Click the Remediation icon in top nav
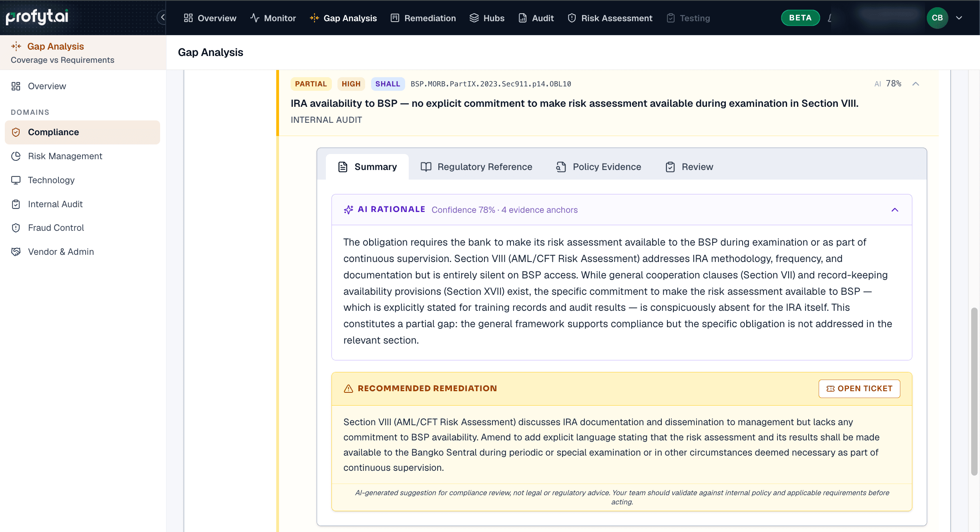This screenshot has height=532, width=980. coord(395,18)
